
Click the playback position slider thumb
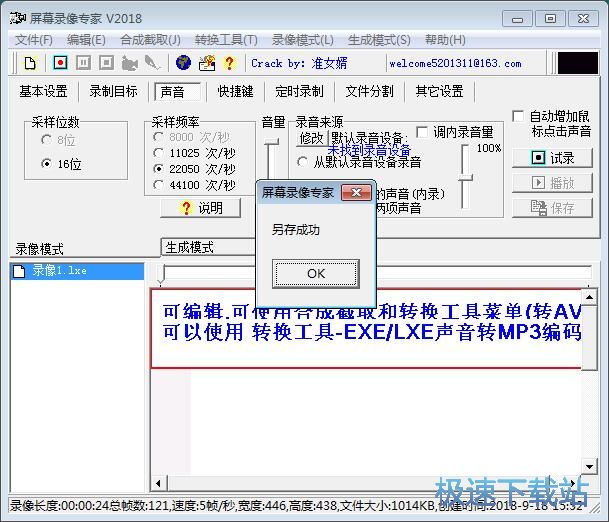coord(162,273)
